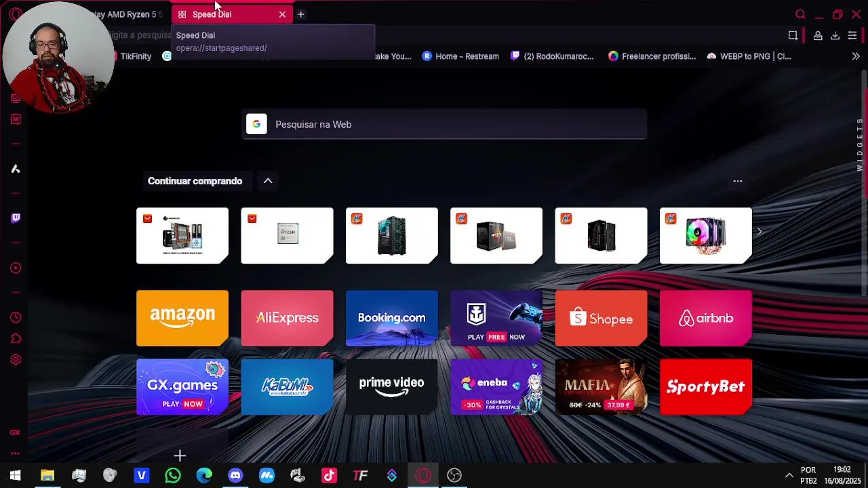Open the motherboard kit shopping thumbnail

182,236
